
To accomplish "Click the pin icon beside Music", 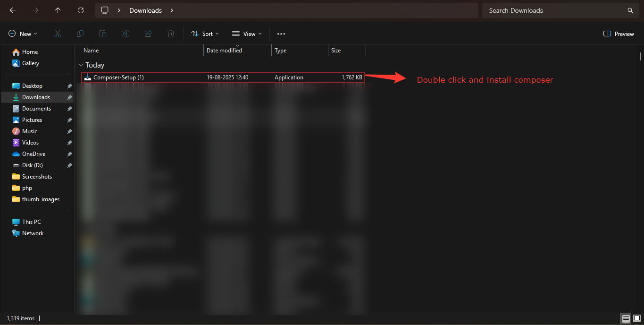I will point(69,131).
